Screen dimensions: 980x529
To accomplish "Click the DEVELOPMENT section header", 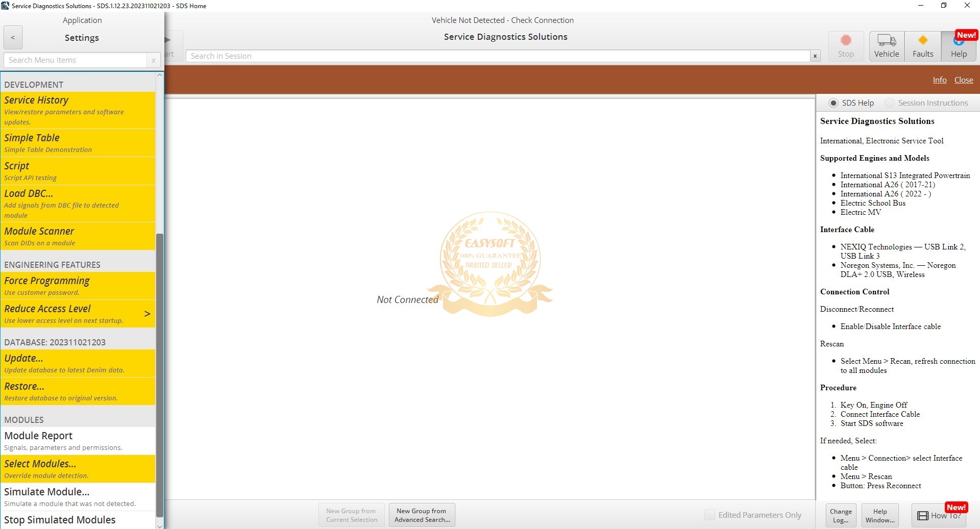I will click(x=34, y=85).
